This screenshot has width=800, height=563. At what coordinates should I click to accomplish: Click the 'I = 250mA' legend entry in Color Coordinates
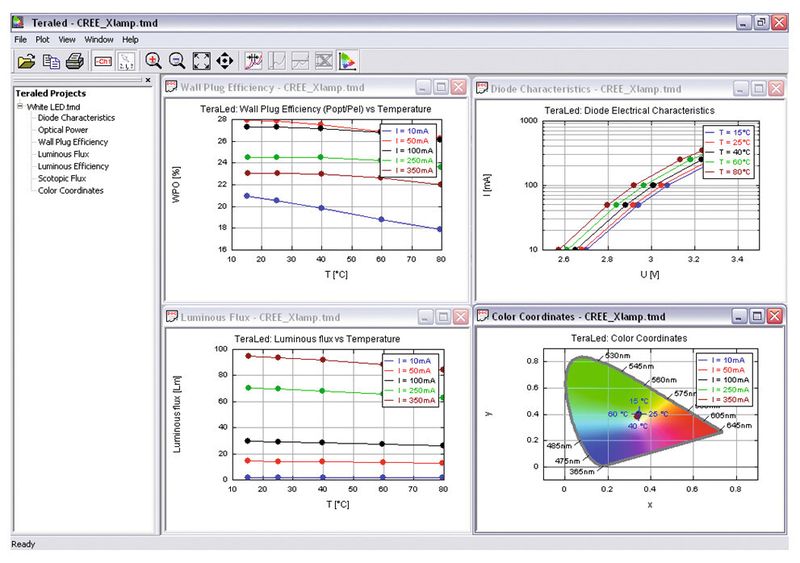click(723, 390)
